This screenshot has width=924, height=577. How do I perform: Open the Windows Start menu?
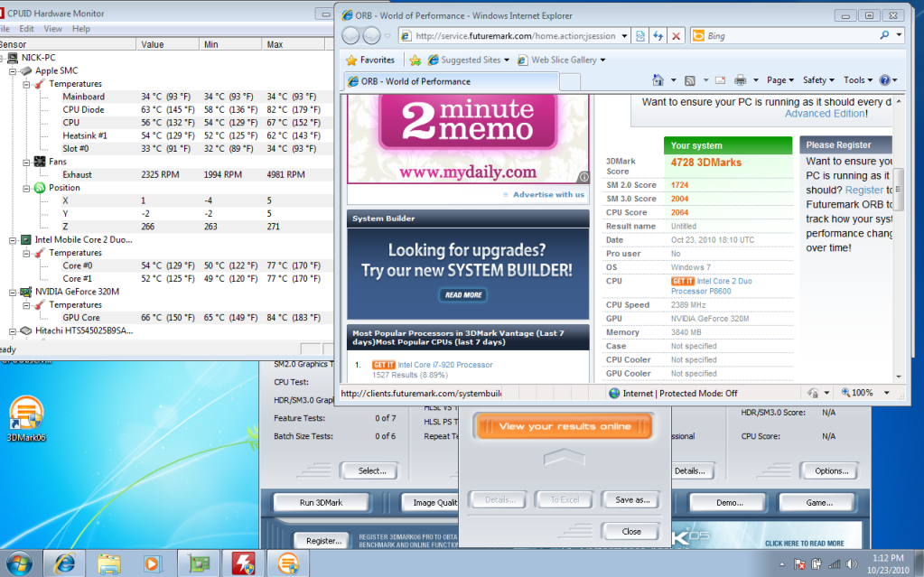click(19, 564)
